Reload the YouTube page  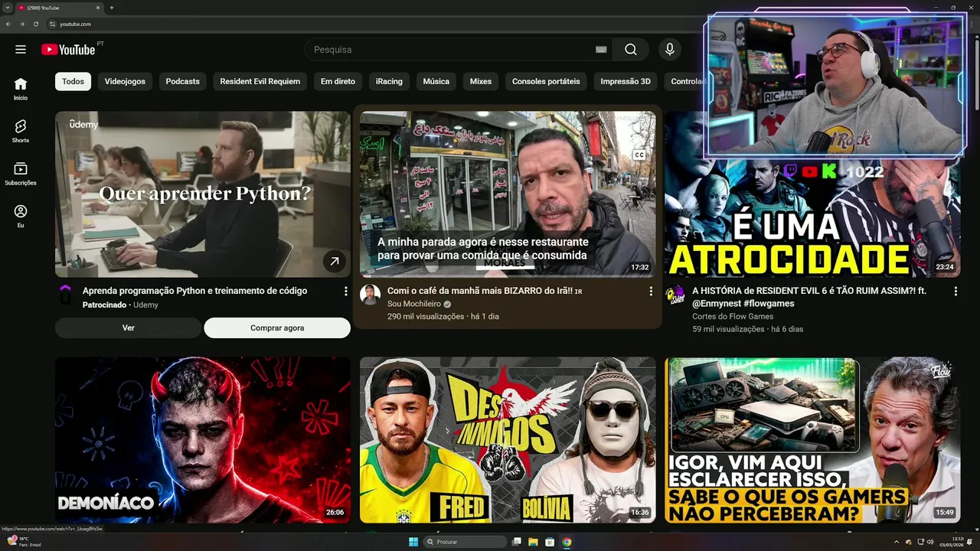pos(36,24)
